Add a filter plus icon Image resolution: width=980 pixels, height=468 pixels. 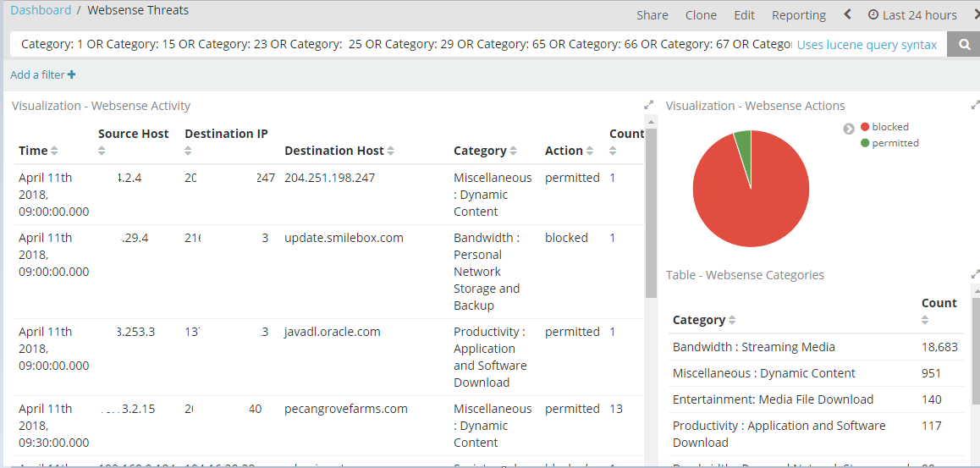[x=71, y=75]
